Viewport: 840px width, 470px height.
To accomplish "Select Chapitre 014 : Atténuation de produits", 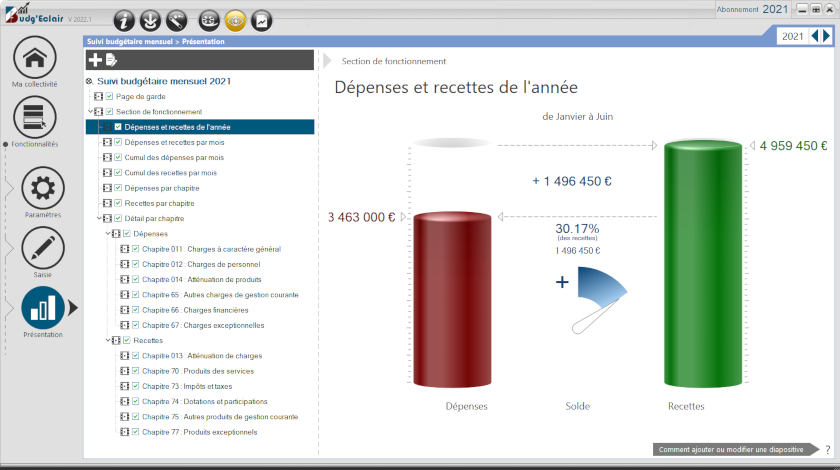I will click(201, 279).
